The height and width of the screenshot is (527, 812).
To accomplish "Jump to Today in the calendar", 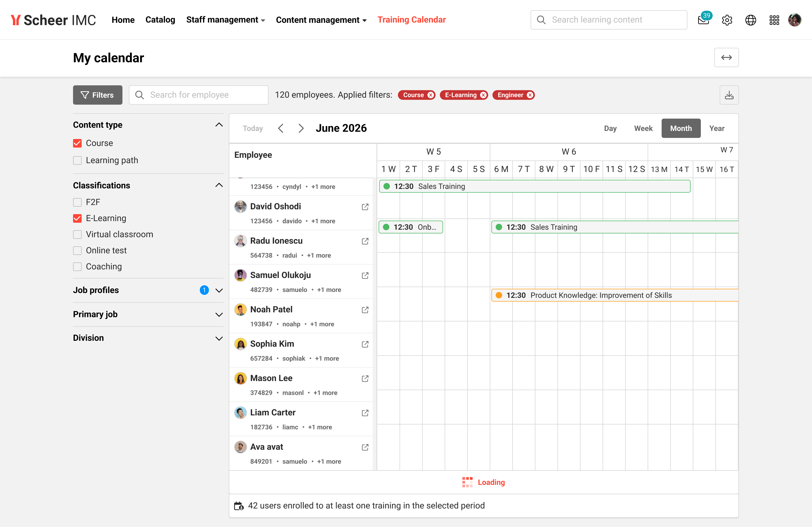I will coord(253,129).
